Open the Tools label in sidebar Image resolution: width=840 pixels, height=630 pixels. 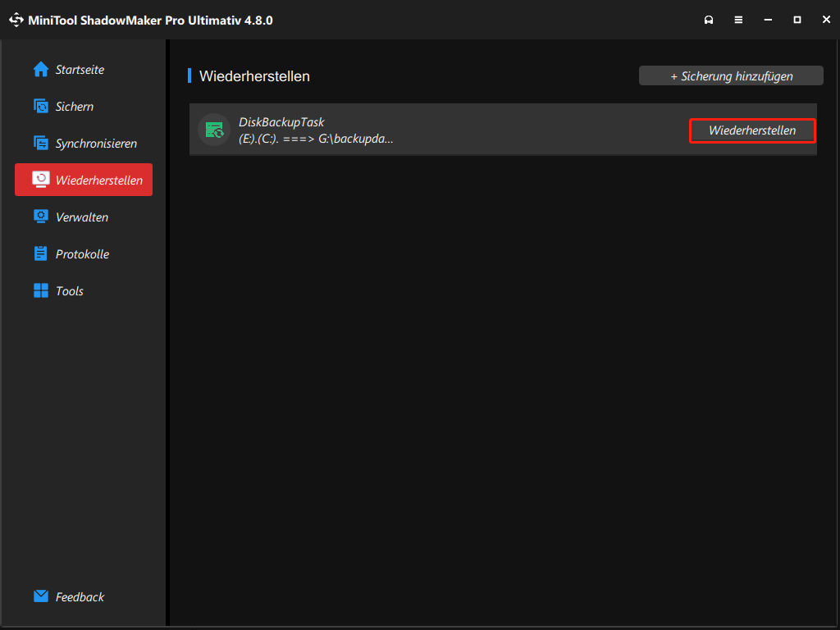pos(70,291)
